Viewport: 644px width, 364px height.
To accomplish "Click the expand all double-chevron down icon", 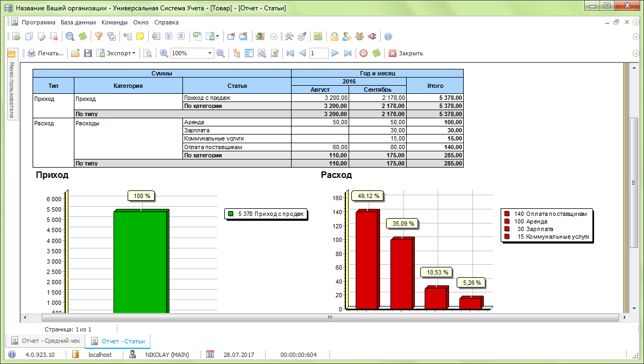I will 168,36.
